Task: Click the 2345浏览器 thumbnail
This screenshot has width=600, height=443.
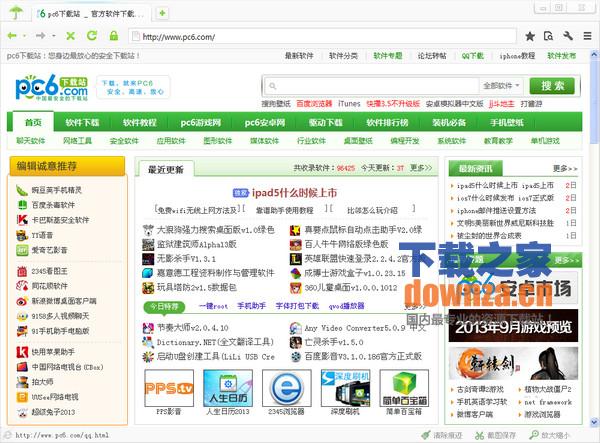Action: [287, 388]
